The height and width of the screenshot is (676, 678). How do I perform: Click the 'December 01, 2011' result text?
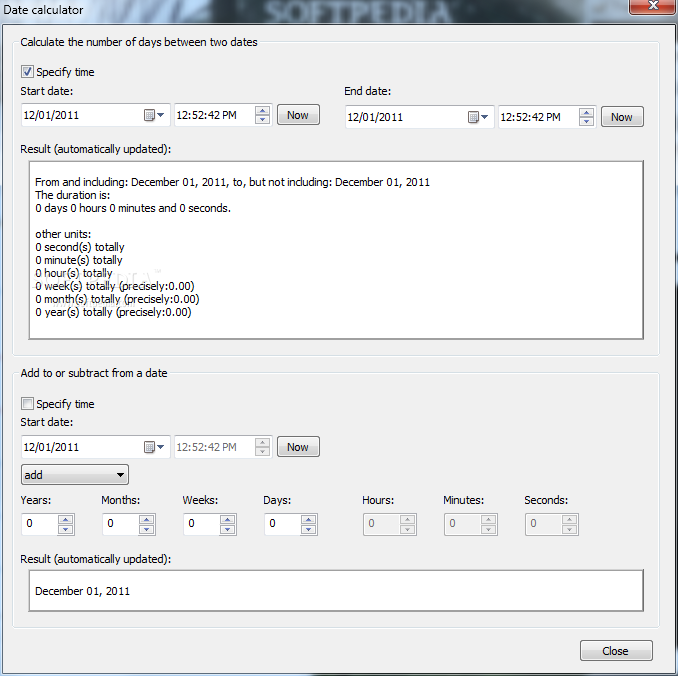[82, 591]
